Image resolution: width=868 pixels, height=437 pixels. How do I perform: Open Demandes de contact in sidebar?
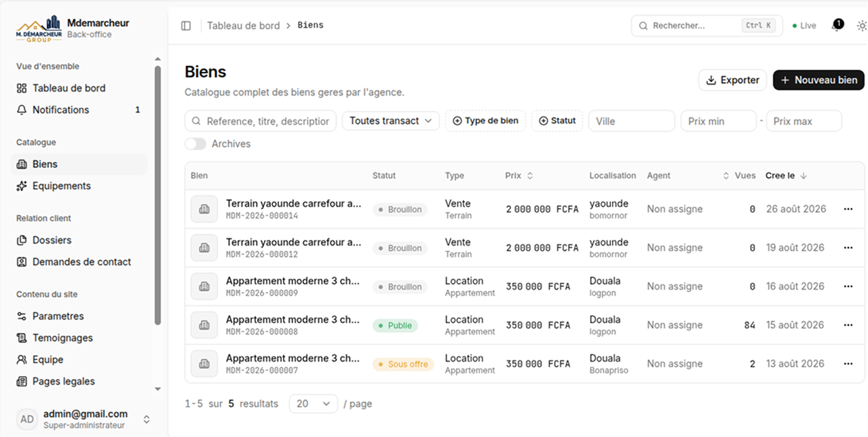point(79,262)
